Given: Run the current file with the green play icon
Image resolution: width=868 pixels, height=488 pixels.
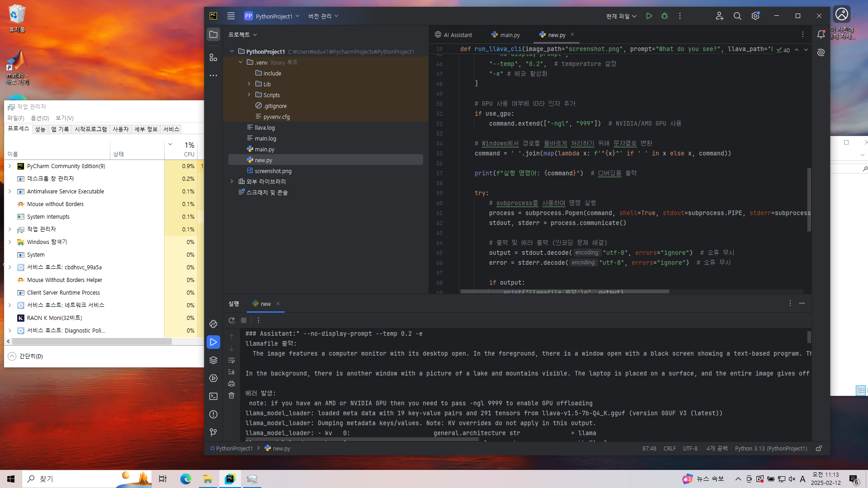Looking at the screenshot, I should (x=649, y=16).
